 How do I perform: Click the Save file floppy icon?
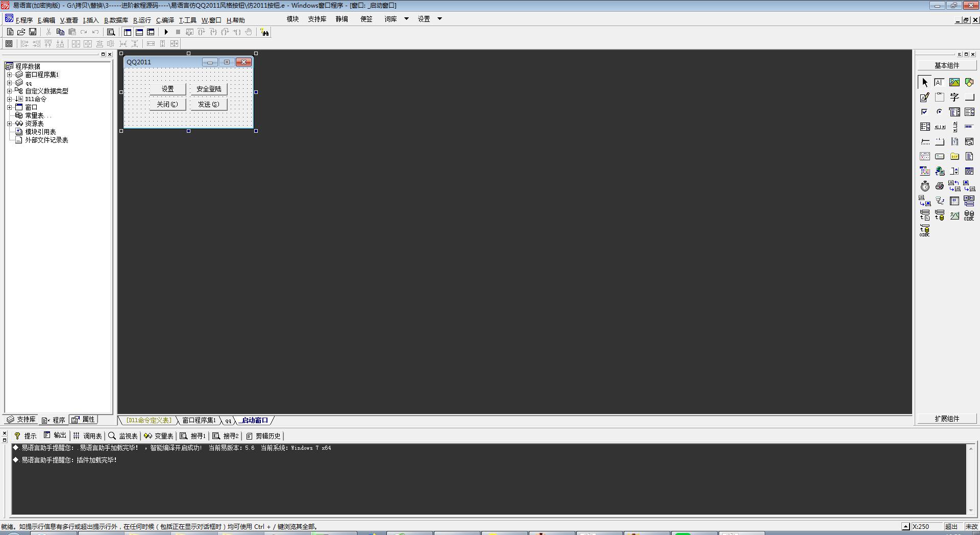tap(33, 32)
